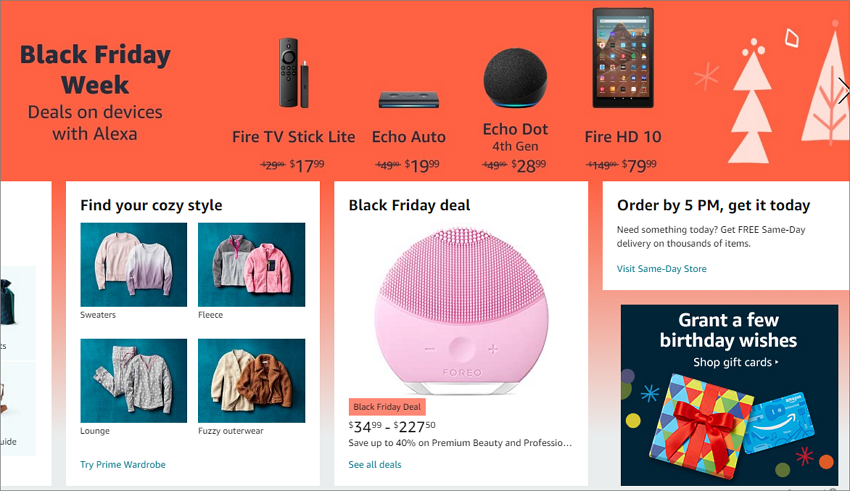Viewport: 850px width, 491px height.
Task: Click the Echo Auto device image
Action: click(x=409, y=100)
